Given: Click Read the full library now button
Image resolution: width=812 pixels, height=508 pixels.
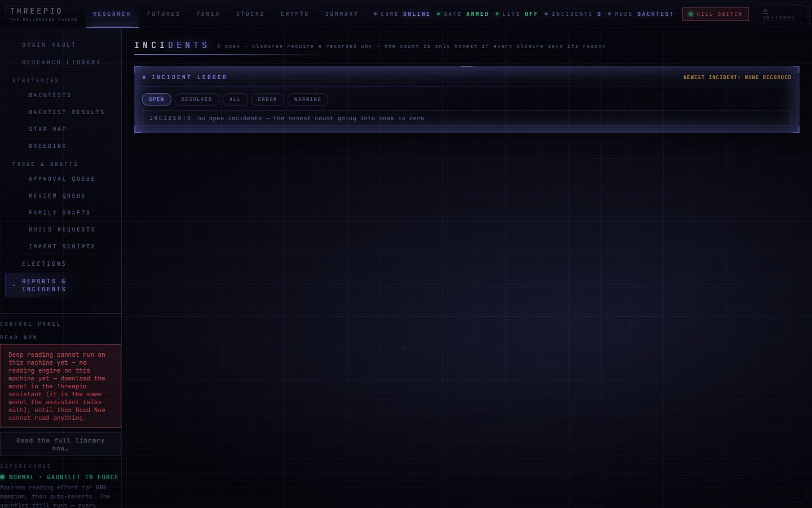Looking at the screenshot, I should (60, 444).
